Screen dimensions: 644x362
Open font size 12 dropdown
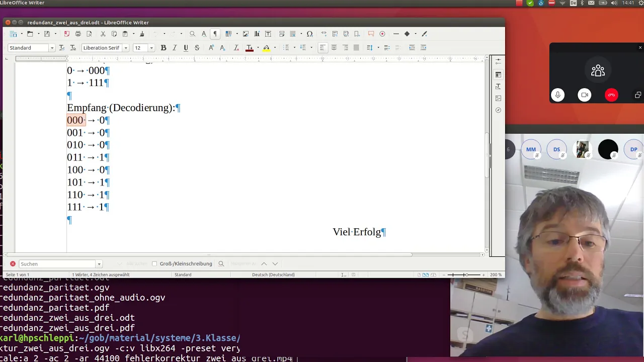tap(151, 48)
